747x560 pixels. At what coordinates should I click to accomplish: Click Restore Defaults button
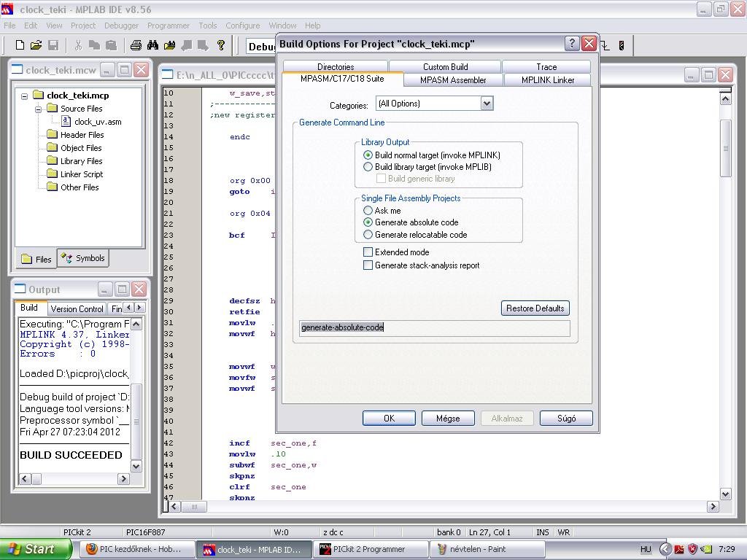point(535,308)
